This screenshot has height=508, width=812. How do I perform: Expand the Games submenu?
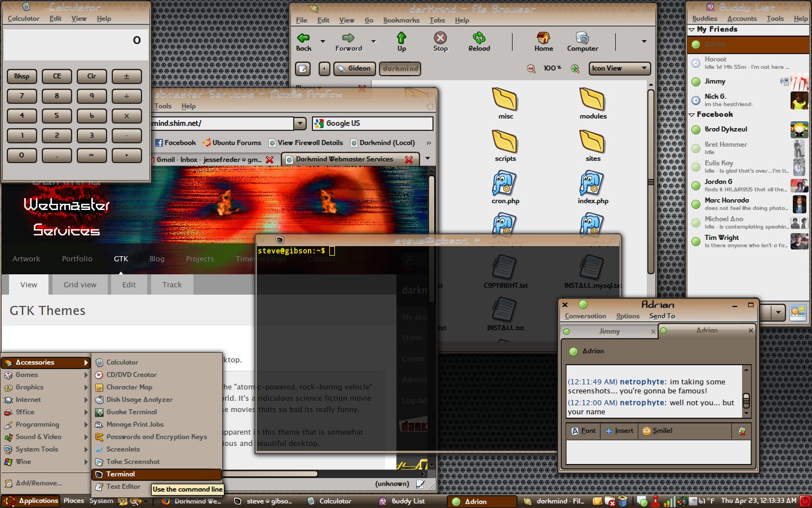tap(46, 375)
